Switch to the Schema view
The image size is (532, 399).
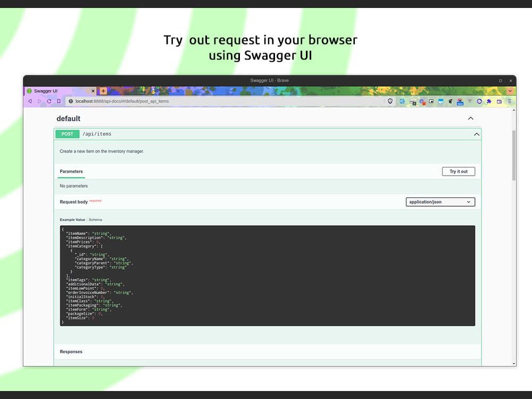click(x=95, y=219)
